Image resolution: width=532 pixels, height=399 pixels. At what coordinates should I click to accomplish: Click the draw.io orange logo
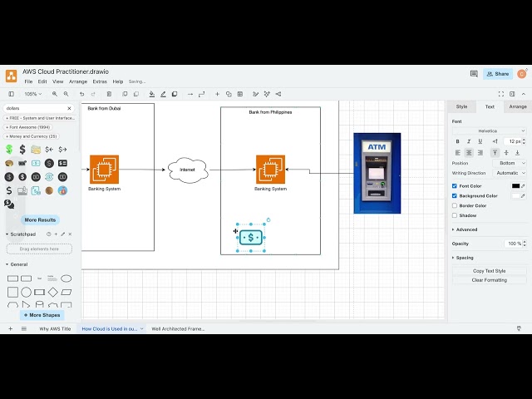click(x=11, y=76)
